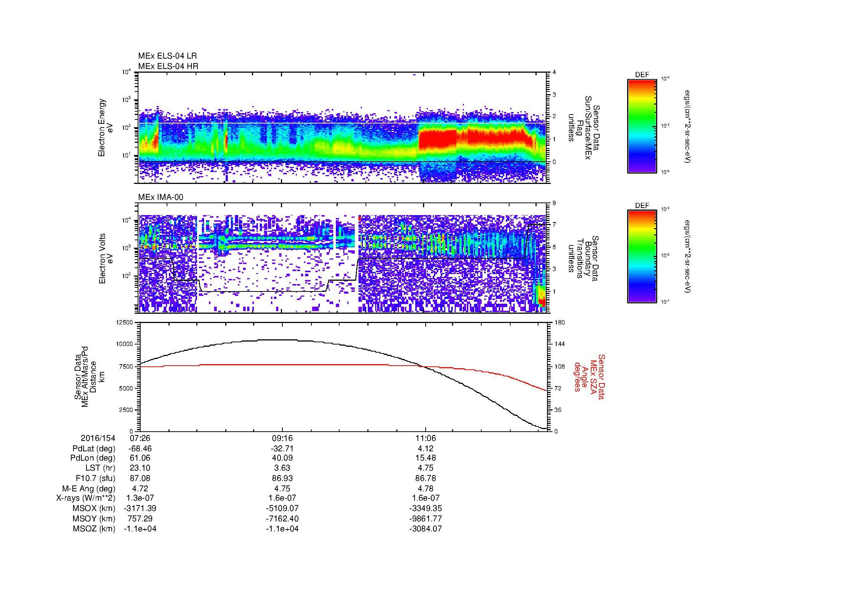
Task: Click the time tick label '09:16'
Action: pos(282,438)
